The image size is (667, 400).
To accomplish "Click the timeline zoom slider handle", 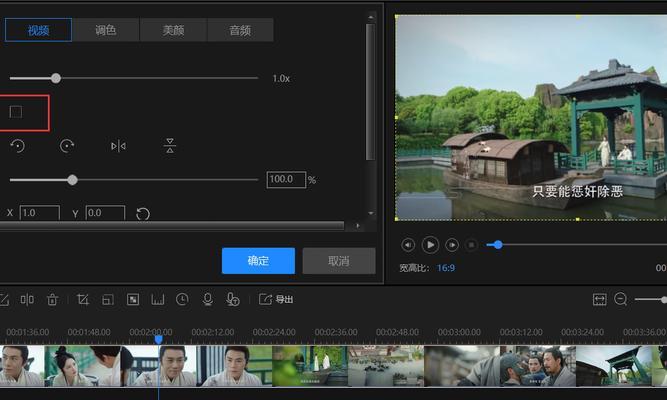I will click(x=664, y=300).
